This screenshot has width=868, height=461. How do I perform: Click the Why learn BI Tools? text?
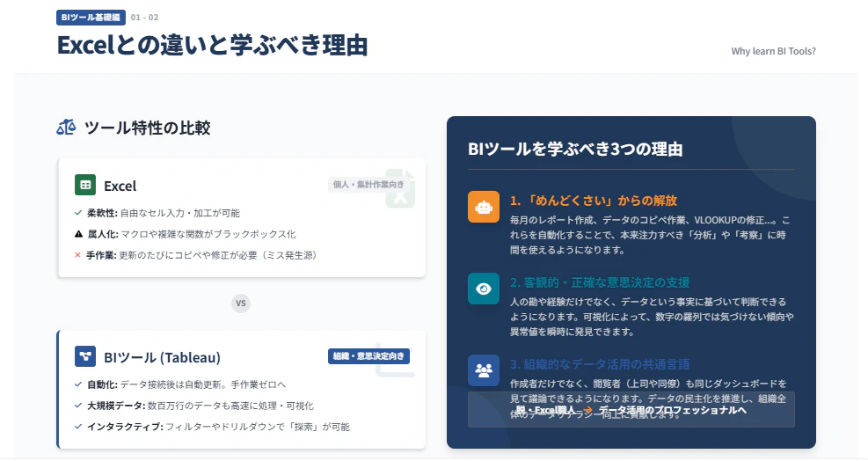773,51
